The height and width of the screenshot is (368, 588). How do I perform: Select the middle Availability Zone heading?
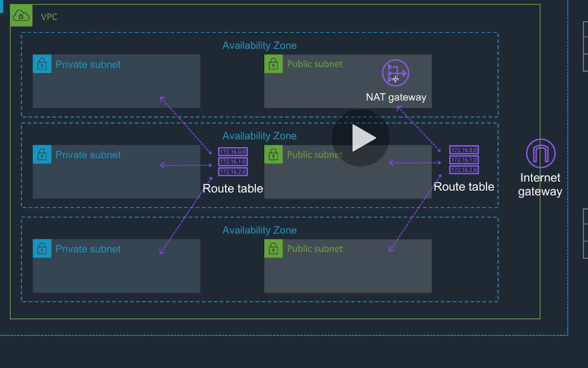(x=260, y=135)
